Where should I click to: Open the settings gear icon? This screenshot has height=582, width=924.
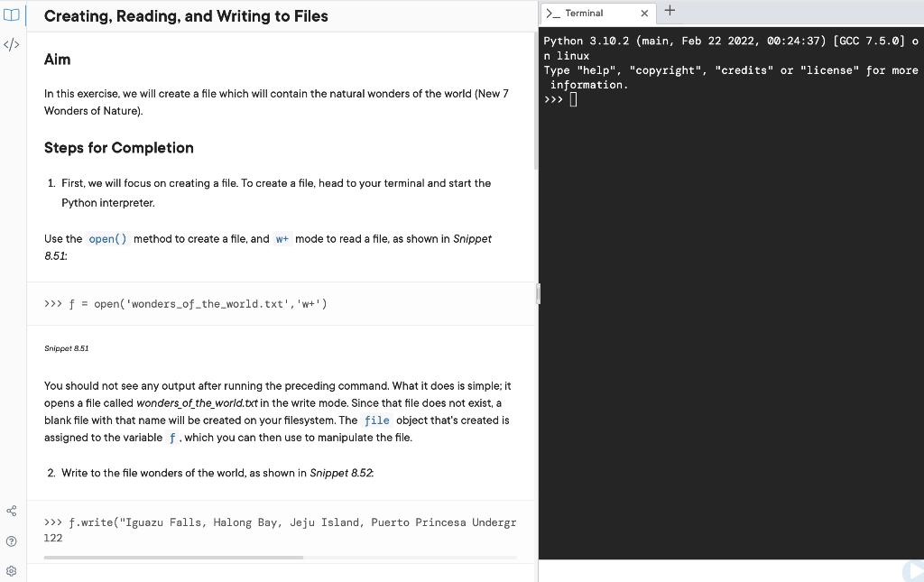(11, 570)
